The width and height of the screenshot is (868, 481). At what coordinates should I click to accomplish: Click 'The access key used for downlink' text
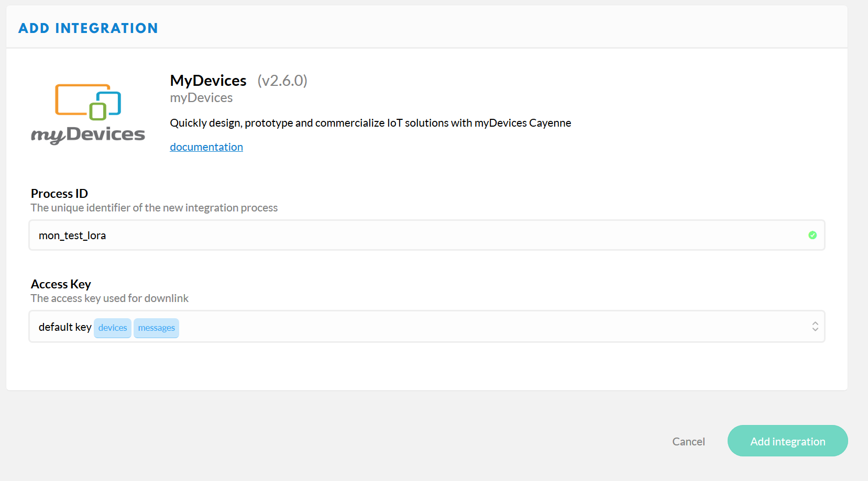pos(109,298)
